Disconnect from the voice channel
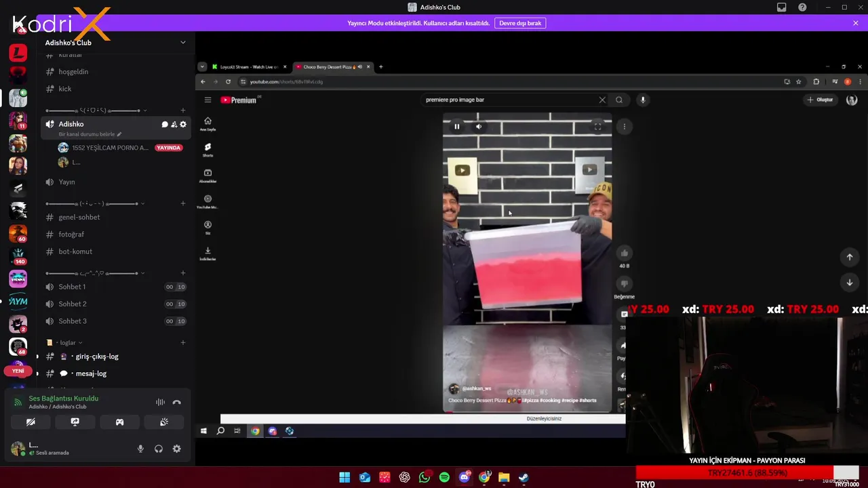This screenshot has width=868, height=488. tap(176, 402)
